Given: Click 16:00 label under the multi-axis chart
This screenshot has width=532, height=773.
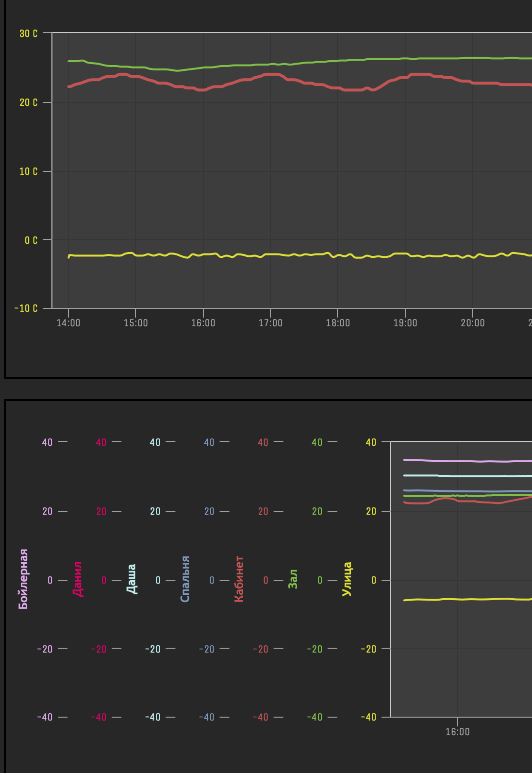Looking at the screenshot, I should point(458,732).
